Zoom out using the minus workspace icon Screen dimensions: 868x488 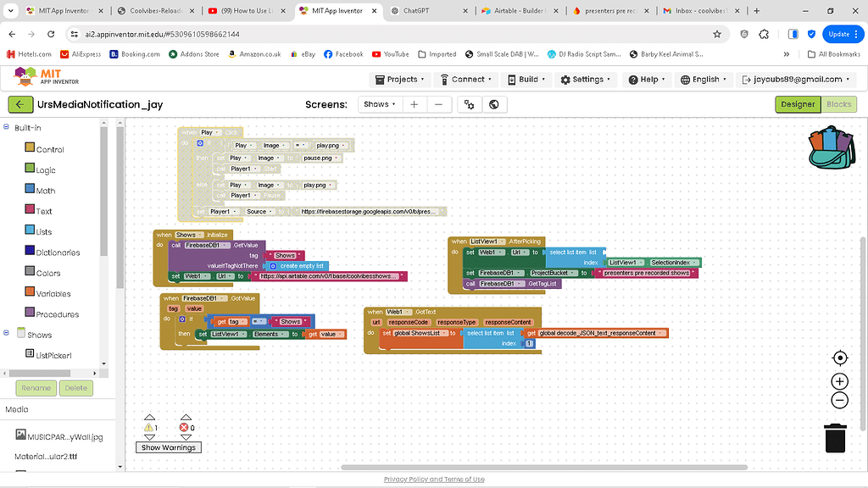point(839,400)
